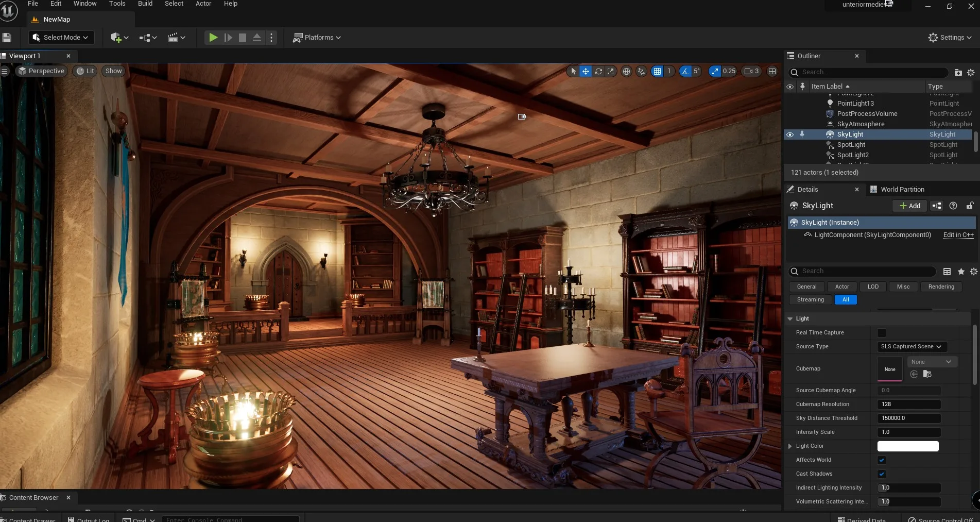Viewport: 980px width, 522px height.
Task: Save the current level with the floppy disk icon
Action: [7, 38]
